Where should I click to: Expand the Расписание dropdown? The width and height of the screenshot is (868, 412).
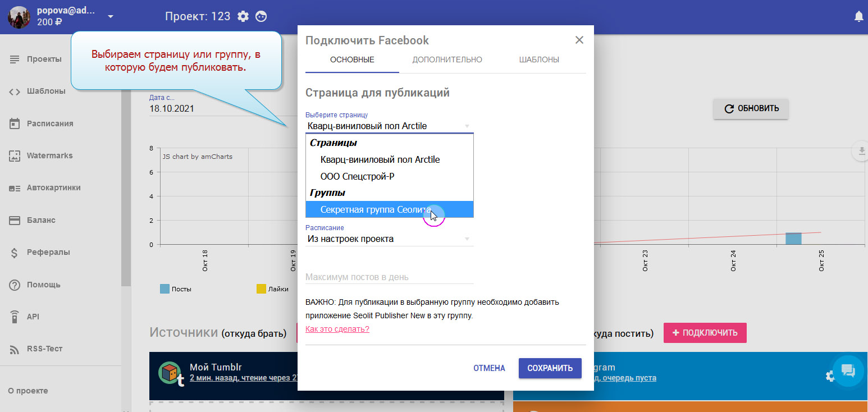pos(389,239)
